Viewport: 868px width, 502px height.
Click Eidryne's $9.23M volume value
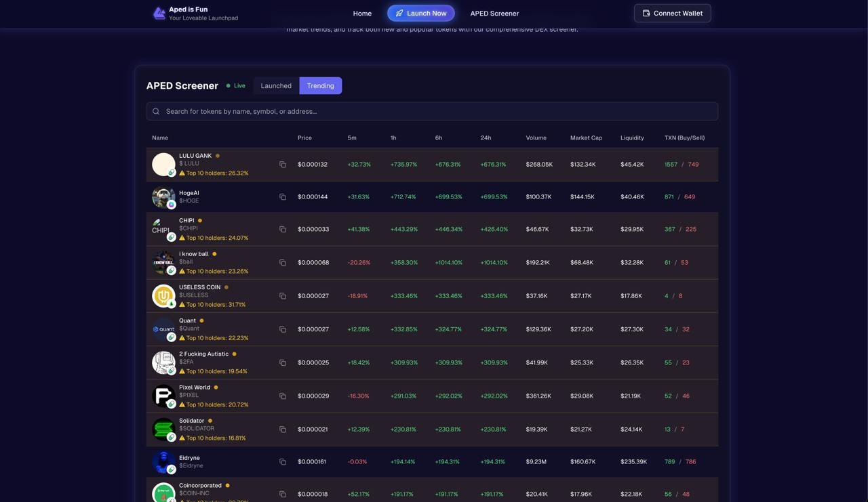[x=536, y=462]
